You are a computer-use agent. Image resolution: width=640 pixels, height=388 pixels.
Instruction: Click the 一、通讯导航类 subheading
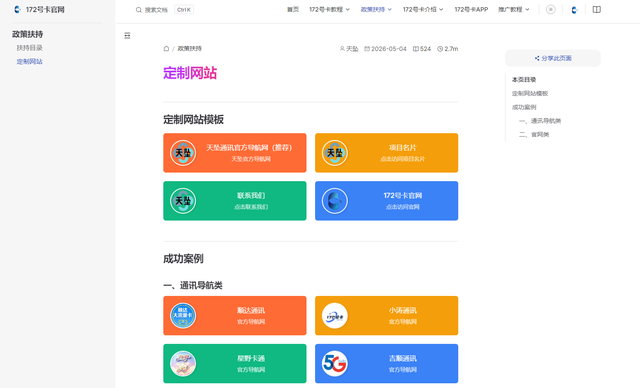point(193,286)
